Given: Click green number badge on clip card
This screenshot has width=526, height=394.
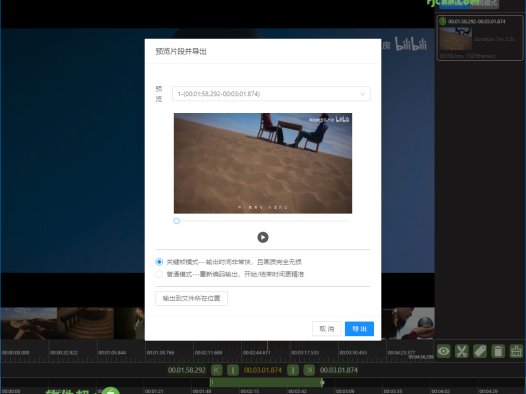Looking at the screenshot, I should click(442, 21).
